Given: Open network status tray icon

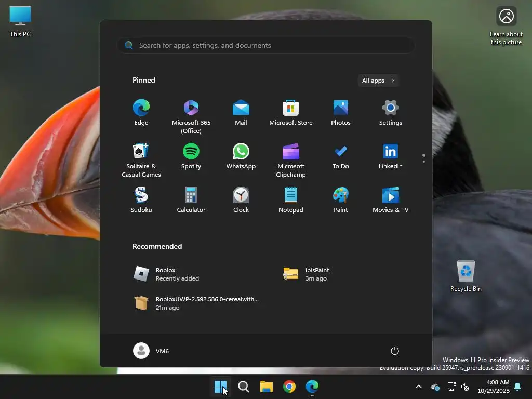Looking at the screenshot, I should click(451, 387).
